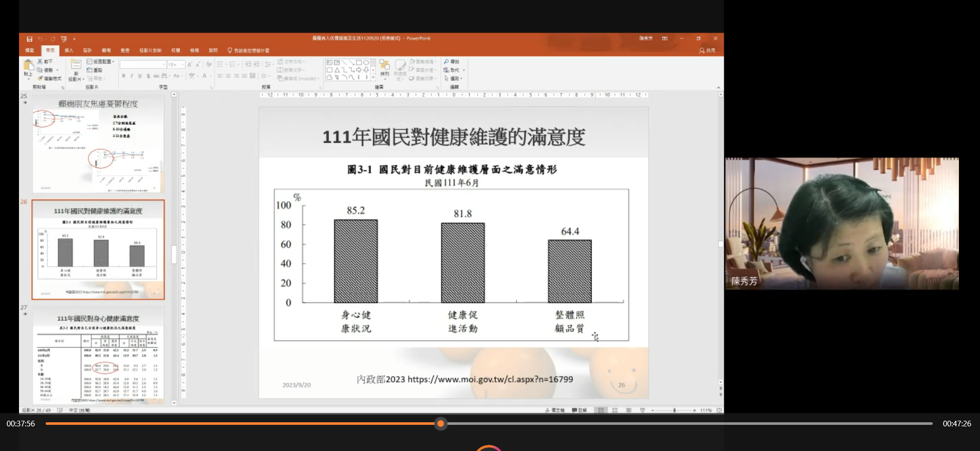Toggle Italic formatting
Viewport: 980px width, 451px height.
tap(132, 76)
